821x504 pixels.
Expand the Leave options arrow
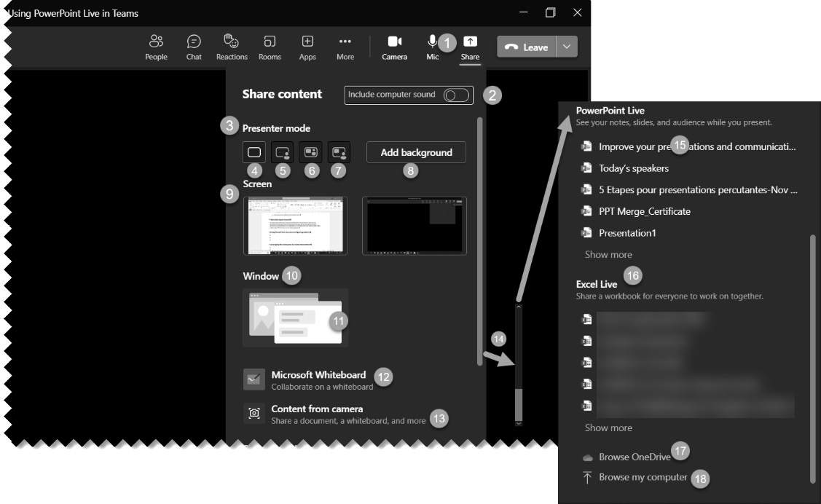pos(567,47)
